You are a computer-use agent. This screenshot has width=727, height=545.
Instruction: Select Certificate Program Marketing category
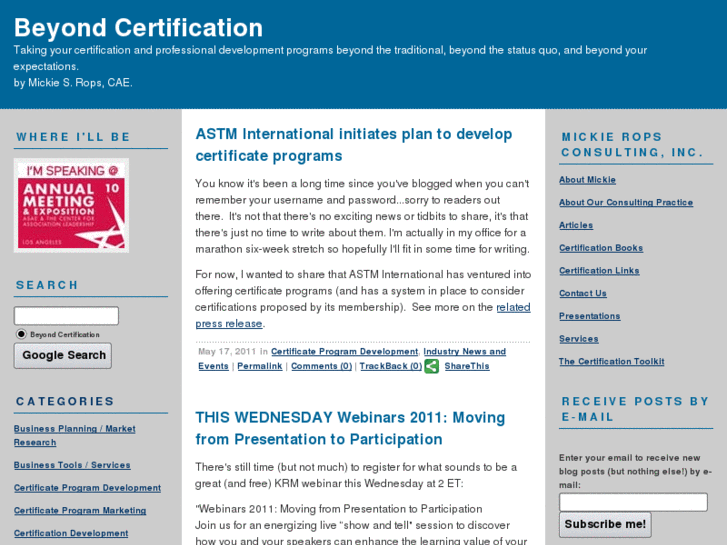pyautogui.click(x=80, y=510)
